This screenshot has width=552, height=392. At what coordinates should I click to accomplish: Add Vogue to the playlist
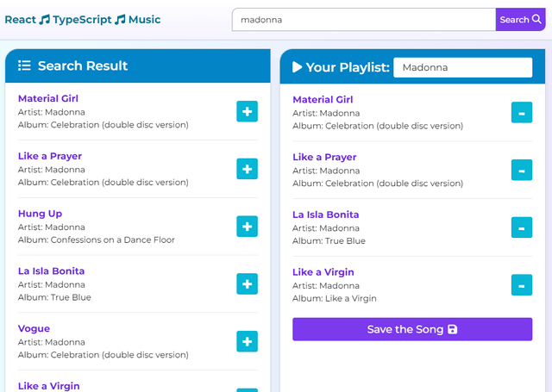click(x=247, y=341)
